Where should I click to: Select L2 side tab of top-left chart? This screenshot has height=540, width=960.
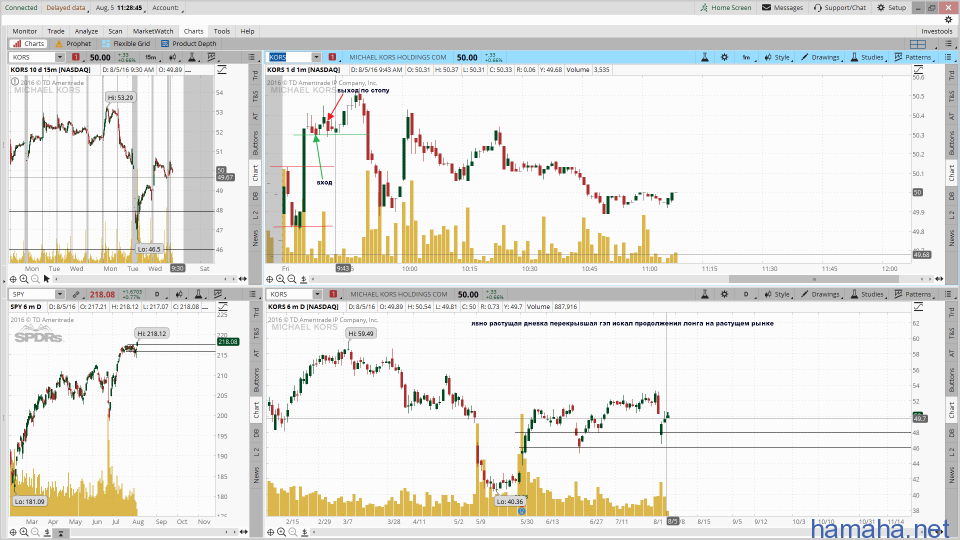tap(255, 214)
